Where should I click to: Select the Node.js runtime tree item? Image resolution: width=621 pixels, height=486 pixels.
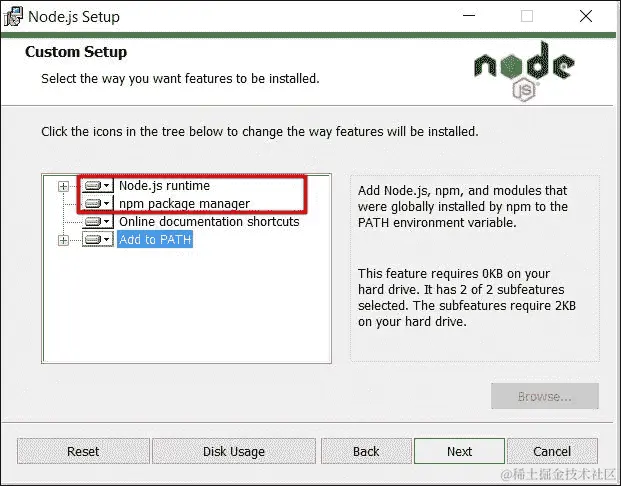[164, 186]
